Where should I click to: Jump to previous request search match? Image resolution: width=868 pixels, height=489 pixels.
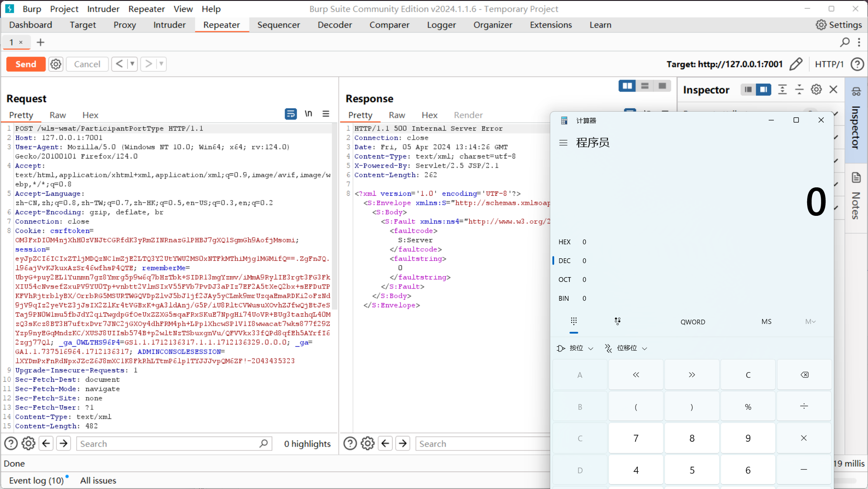[46, 443]
